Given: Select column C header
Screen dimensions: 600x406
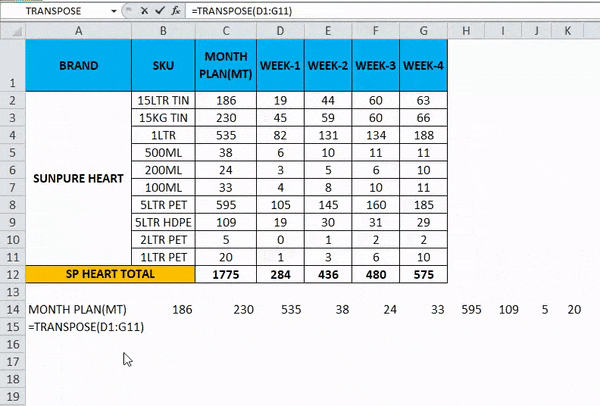Looking at the screenshot, I should 226,31.
